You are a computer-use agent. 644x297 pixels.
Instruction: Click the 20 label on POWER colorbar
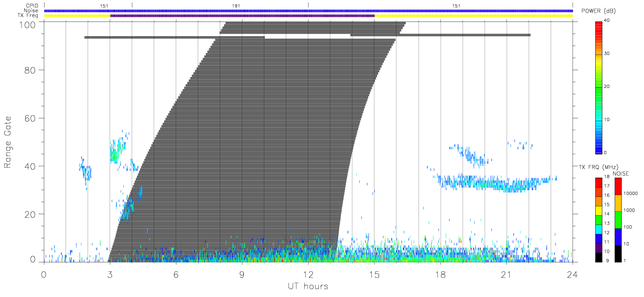pyautogui.click(x=607, y=86)
